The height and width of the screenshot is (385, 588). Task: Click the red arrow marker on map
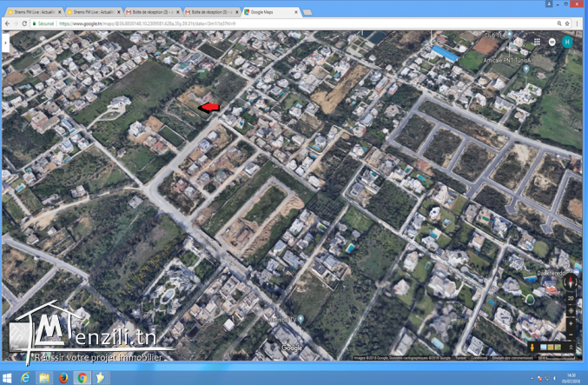point(209,107)
